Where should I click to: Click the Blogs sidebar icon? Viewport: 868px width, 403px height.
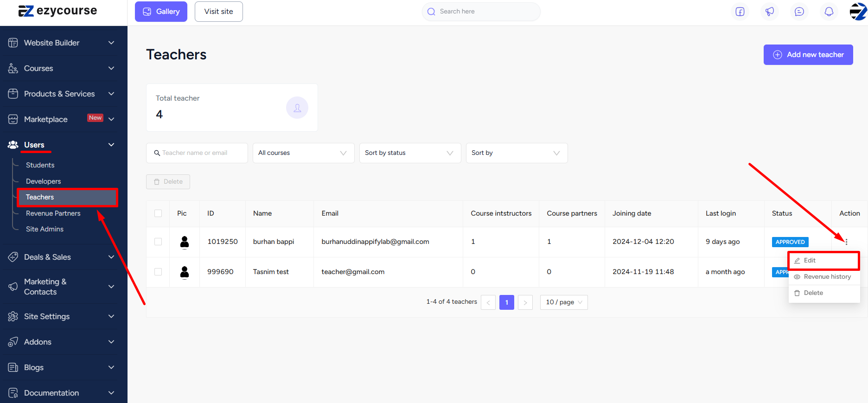point(13,367)
